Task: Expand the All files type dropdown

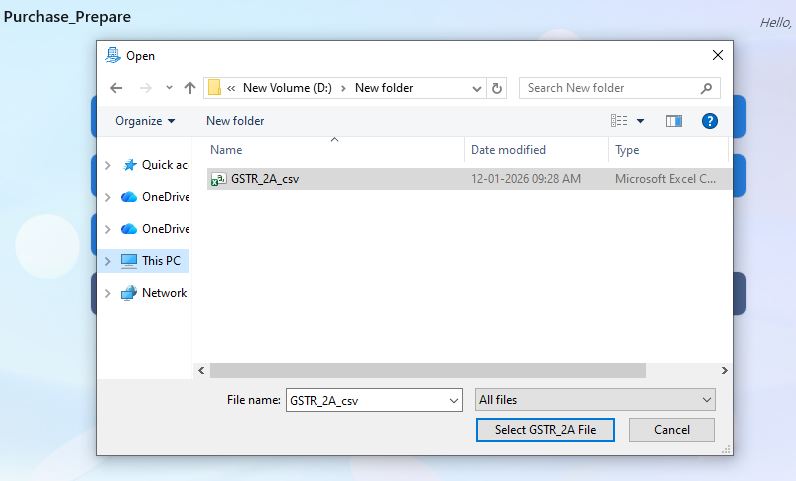Action: (707, 400)
